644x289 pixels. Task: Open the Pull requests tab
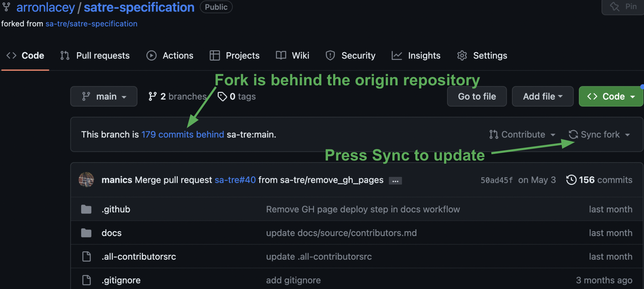point(95,56)
